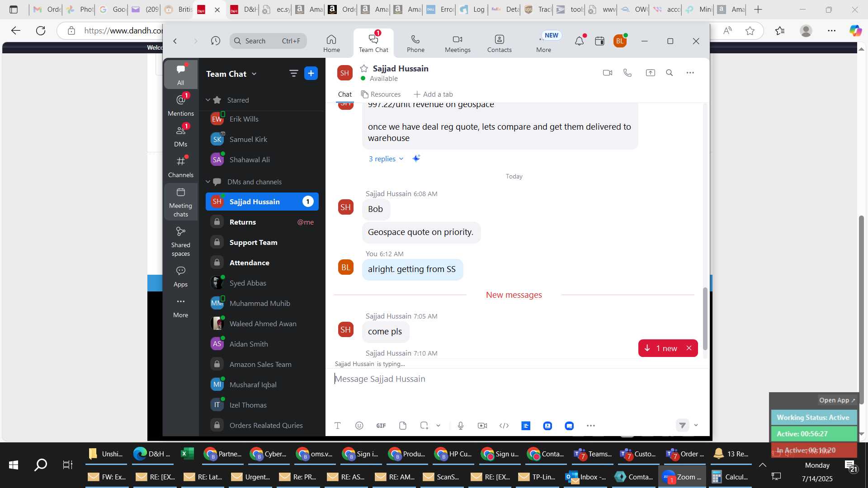This screenshot has height=488, width=868.
Task: Star the Sajjad Hussain conversation
Action: 364,69
